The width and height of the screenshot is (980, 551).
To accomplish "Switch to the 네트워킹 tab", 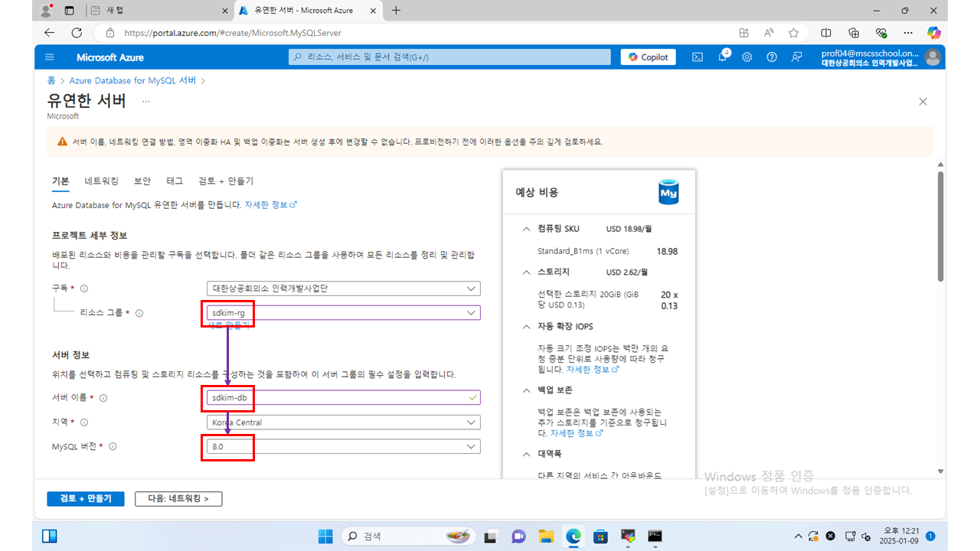I will [102, 181].
